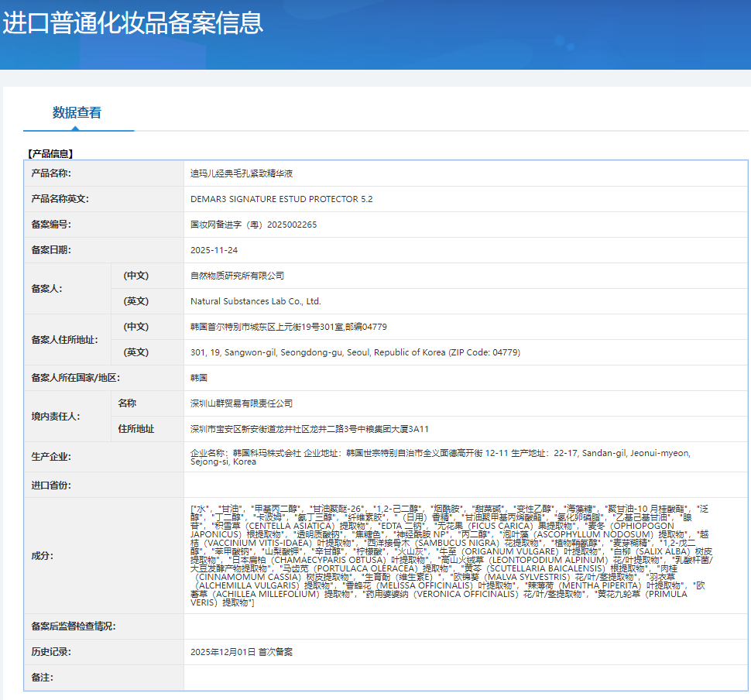Viewport: 751px width, 700px height.
Task: Select 深圳山群贸易有限责任公司 text
Action: point(242,403)
